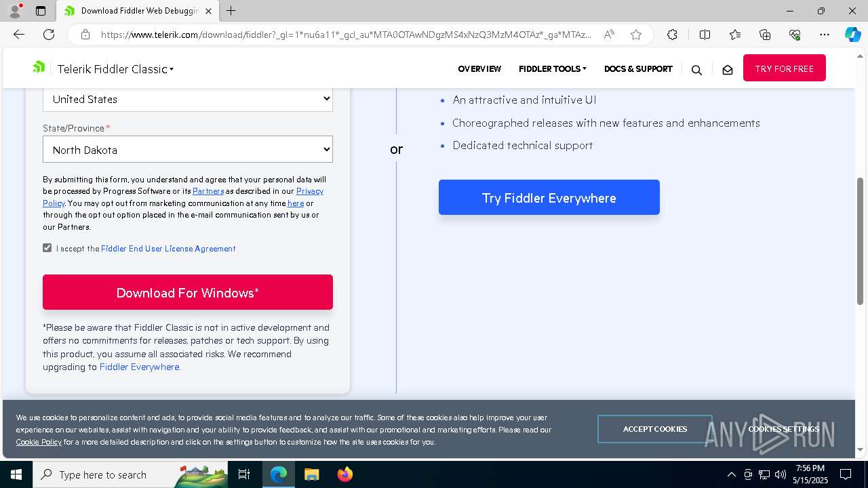The height and width of the screenshot is (488, 868).
Task: Open State/Province dropdown showing North Dakota
Action: point(188,150)
